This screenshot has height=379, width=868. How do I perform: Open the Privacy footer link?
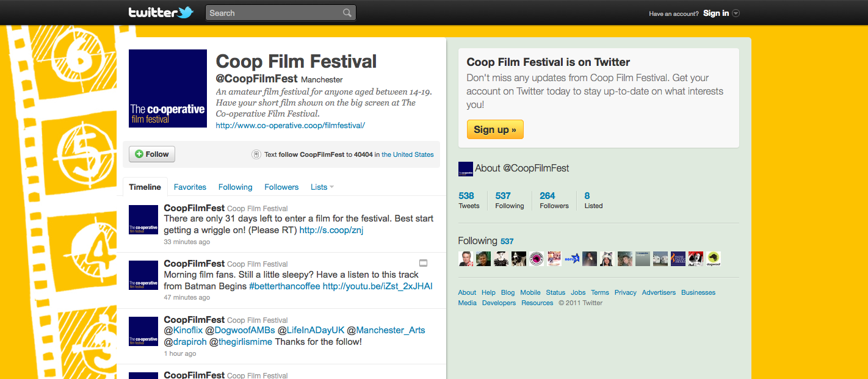pos(626,293)
